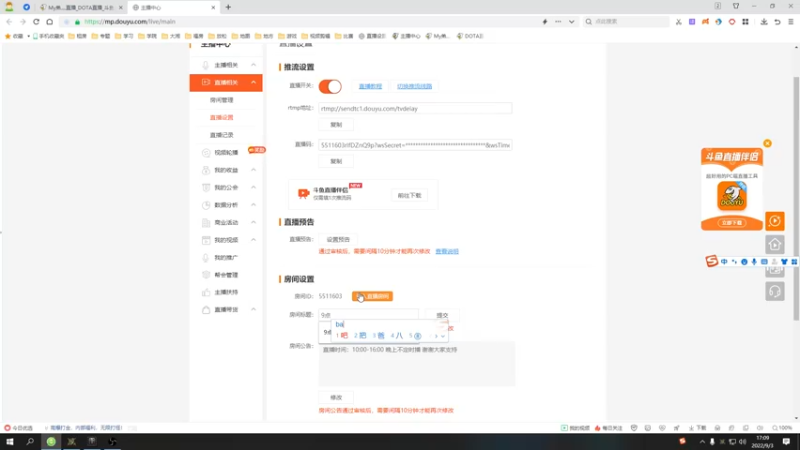Click the orange play icon in the floating toolbar

click(775, 221)
